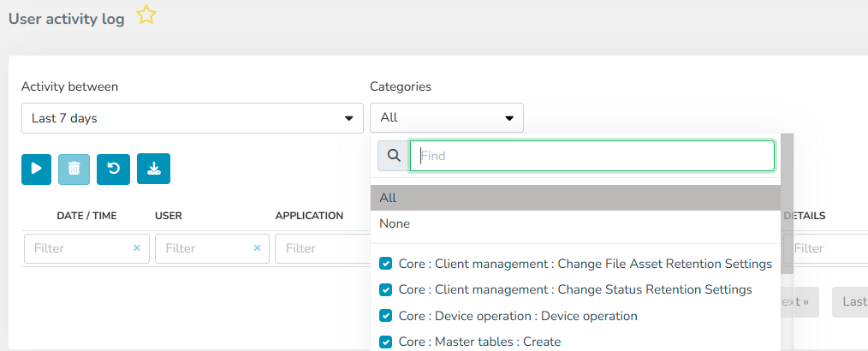The height and width of the screenshot is (351, 868).
Task: Click the Application column filter field
Action: (x=312, y=248)
